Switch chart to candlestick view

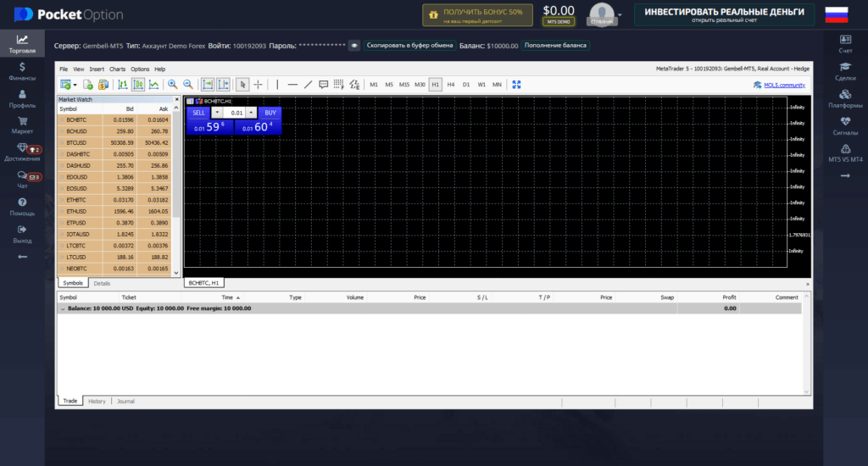138,84
